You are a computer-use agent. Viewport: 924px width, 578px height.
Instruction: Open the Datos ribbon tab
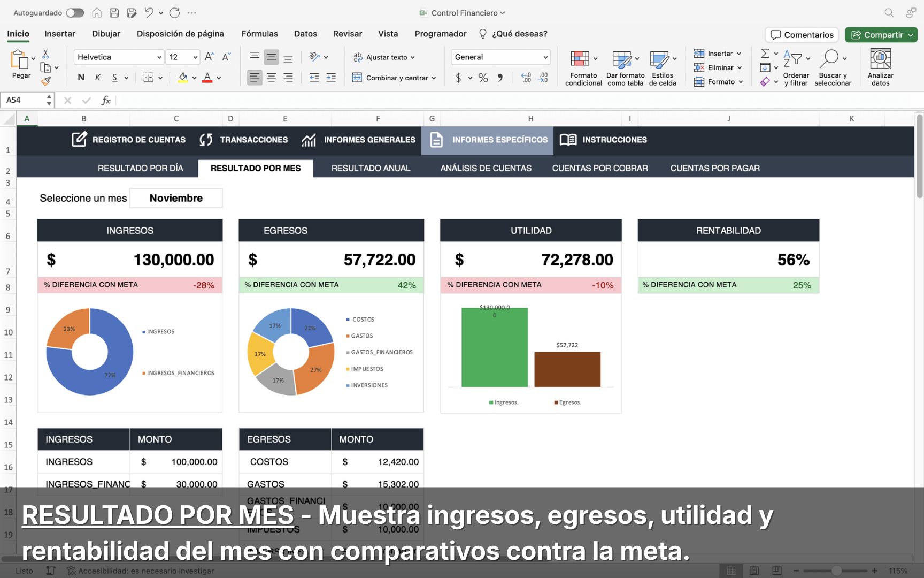305,34
